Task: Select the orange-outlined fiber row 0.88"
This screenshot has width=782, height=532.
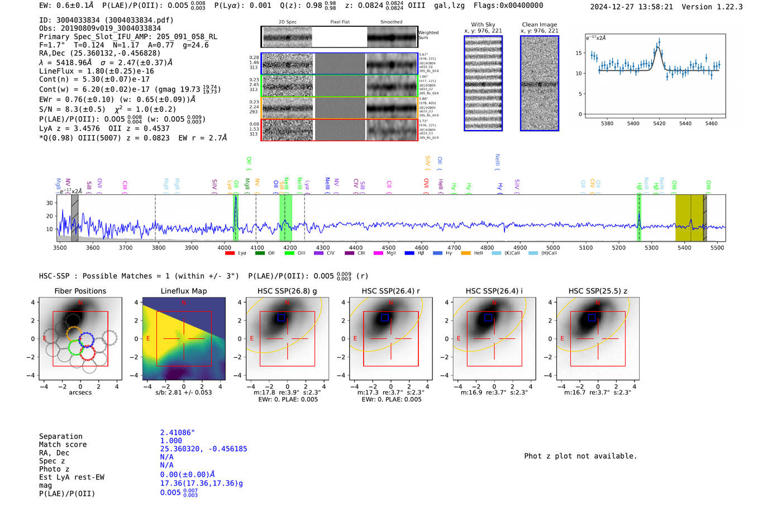Action: (339, 108)
